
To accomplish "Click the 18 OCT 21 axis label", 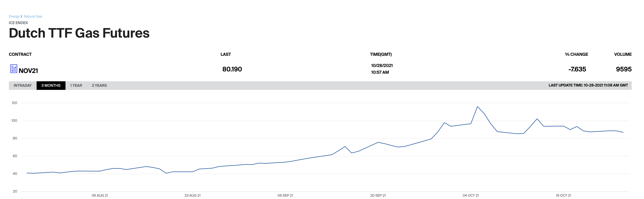I will pyautogui.click(x=564, y=195).
